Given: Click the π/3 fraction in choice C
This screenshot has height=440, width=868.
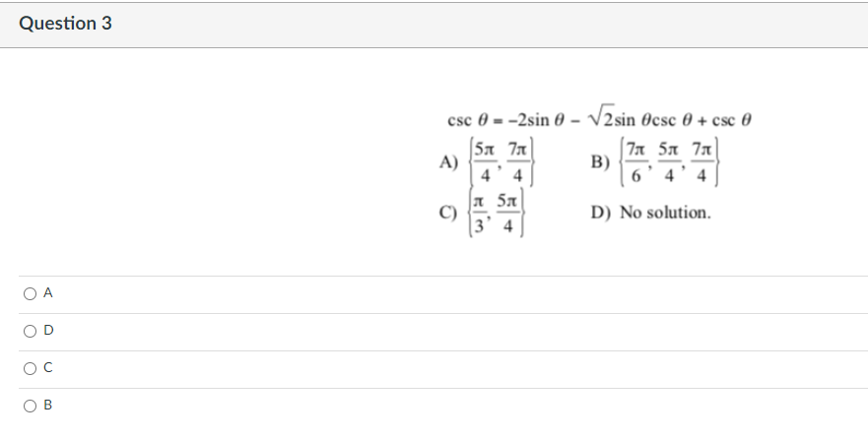Looking at the screenshot, I should click(479, 214).
